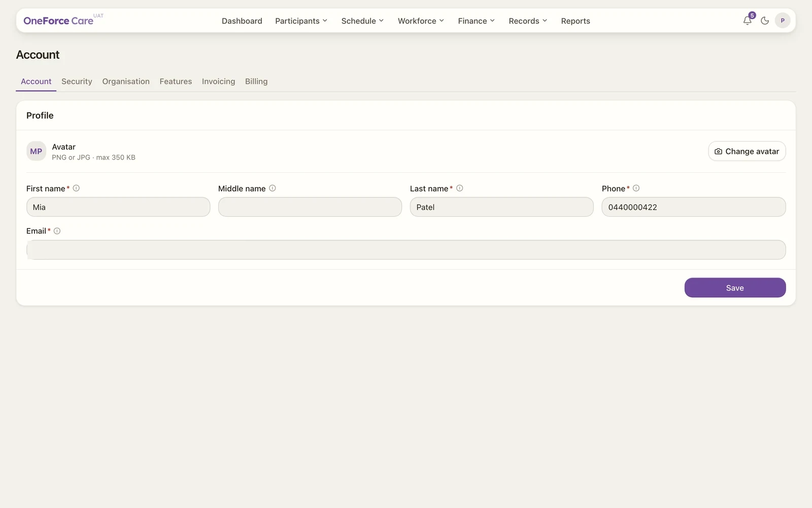The height and width of the screenshot is (508, 812).
Task: Expand the Records menu
Action: tap(528, 21)
